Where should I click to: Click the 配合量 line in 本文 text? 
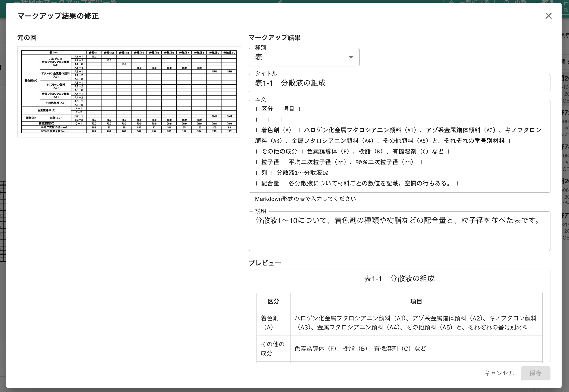tap(357, 184)
